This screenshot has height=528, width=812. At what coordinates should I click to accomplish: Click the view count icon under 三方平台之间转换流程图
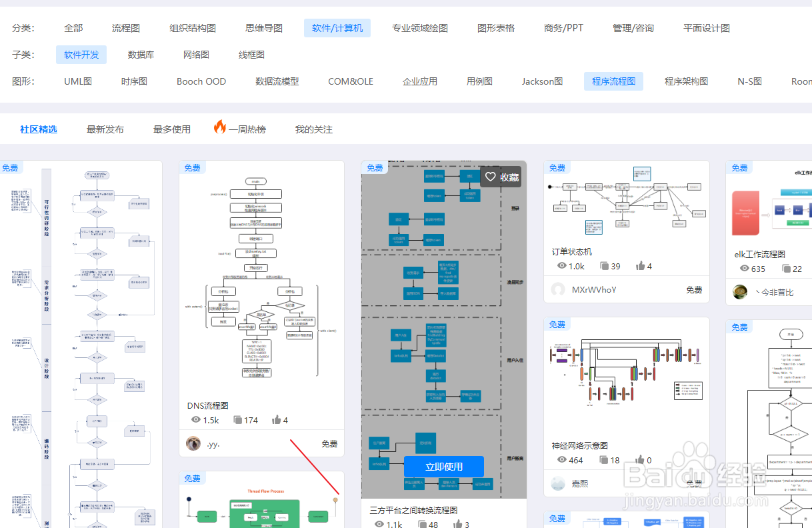[x=380, y=524]
